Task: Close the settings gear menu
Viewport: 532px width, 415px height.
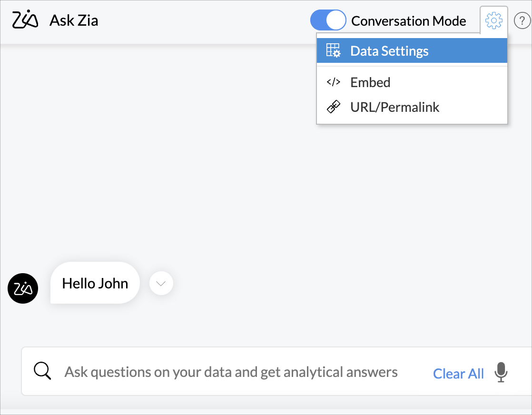Action: (x=493, y=20)
